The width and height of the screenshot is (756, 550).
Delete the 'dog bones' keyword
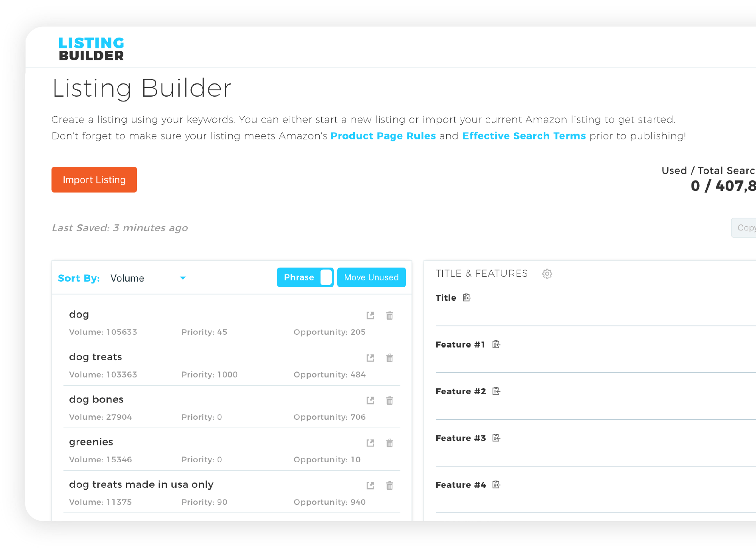(x=390, y=400)
